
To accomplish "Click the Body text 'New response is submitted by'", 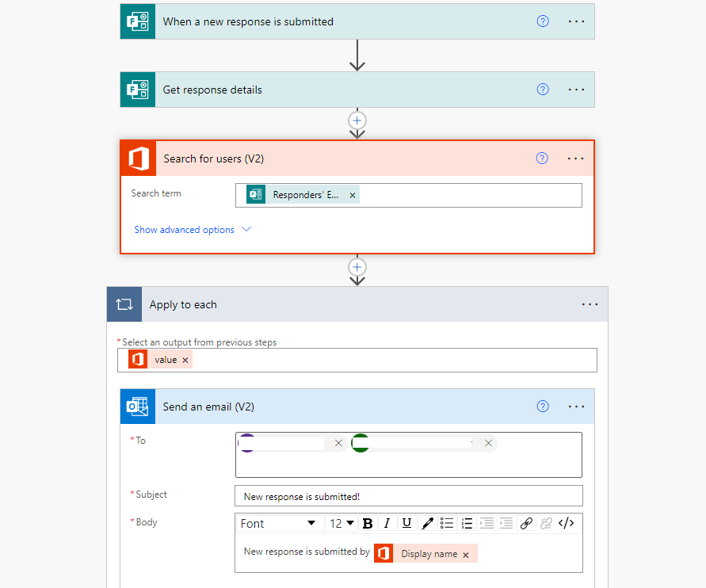I will (307, 552).
